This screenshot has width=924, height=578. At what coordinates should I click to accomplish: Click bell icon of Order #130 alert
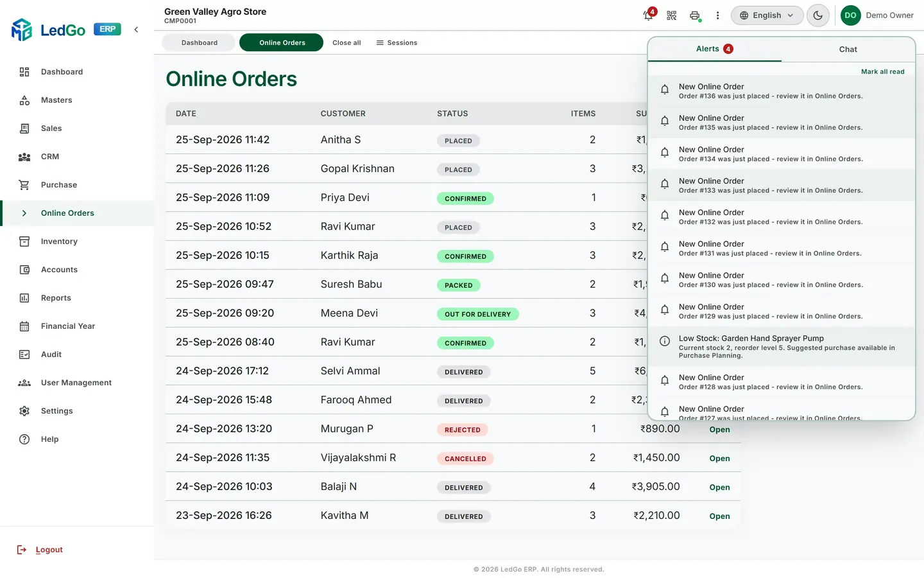tap(665, 277)
